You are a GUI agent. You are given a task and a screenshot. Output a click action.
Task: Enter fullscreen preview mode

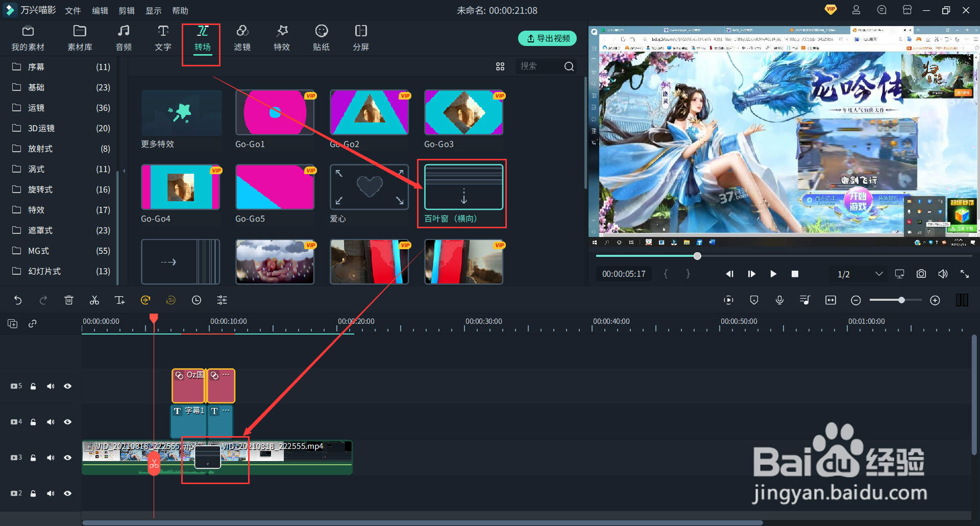[965, 274]
